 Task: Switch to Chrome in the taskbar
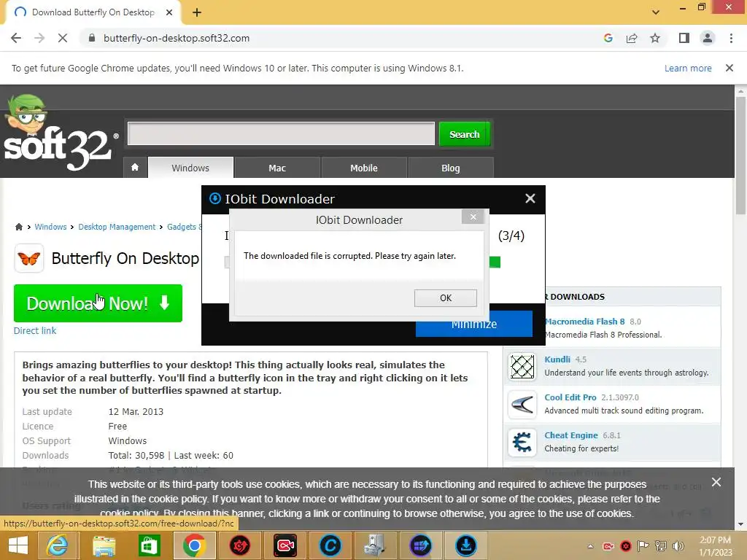(194, 545)
